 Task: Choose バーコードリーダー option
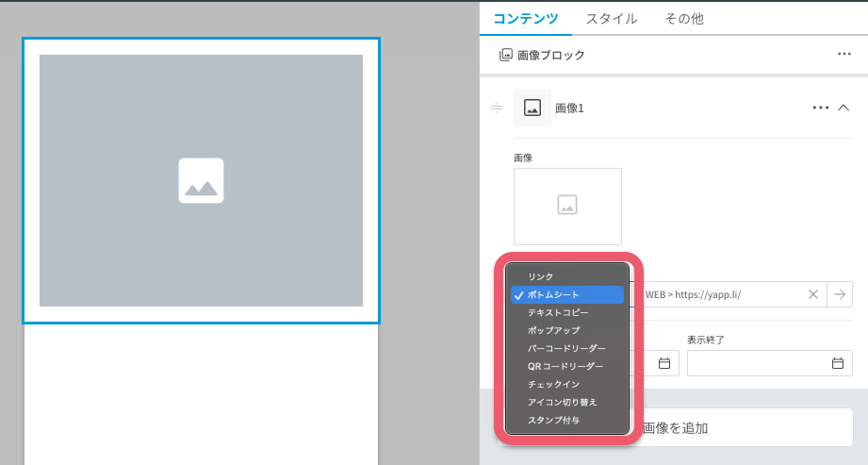pyautogui.click(x=567, y=348)
